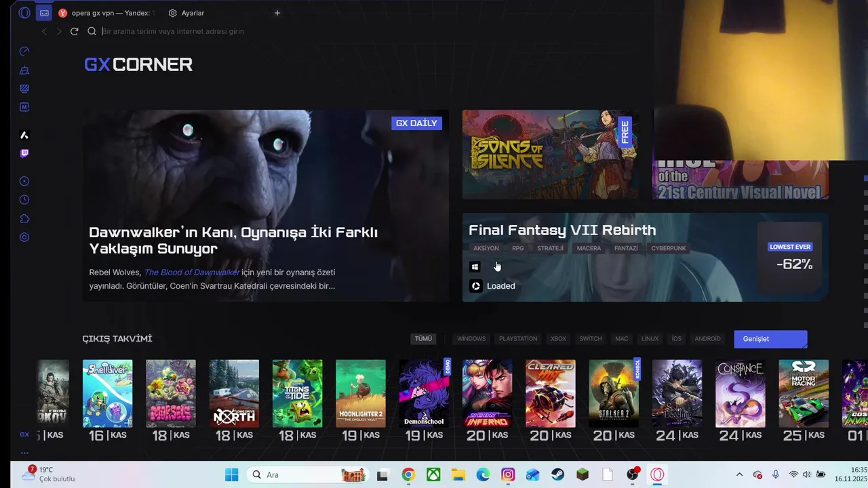Click the GX Corner gamepad tab icon

pyautogui.click(x=44, y=13)
